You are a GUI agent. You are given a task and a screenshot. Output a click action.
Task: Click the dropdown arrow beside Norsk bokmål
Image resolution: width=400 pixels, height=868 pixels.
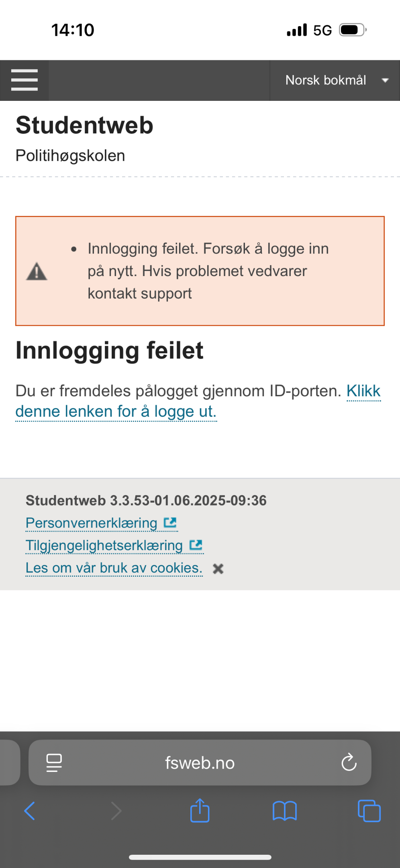click(385, 80)
